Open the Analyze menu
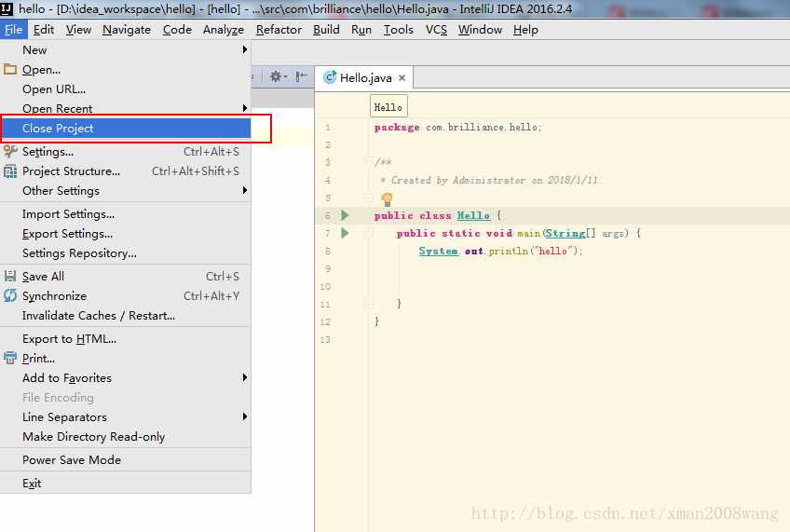Image resolution: width=790 pixels, height=532 pixels. [224, 30]
